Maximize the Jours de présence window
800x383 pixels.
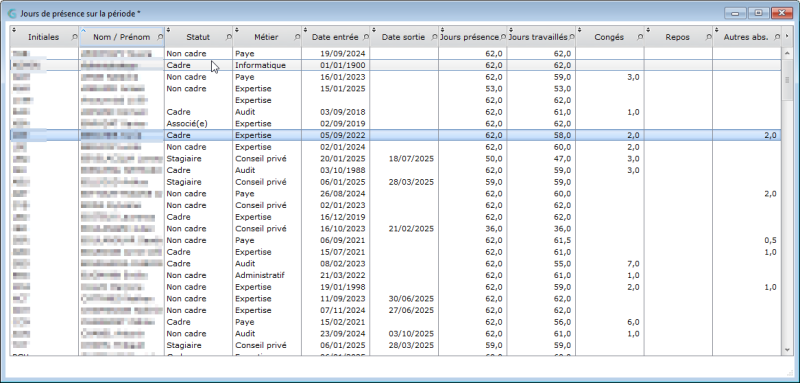[759, 13]
